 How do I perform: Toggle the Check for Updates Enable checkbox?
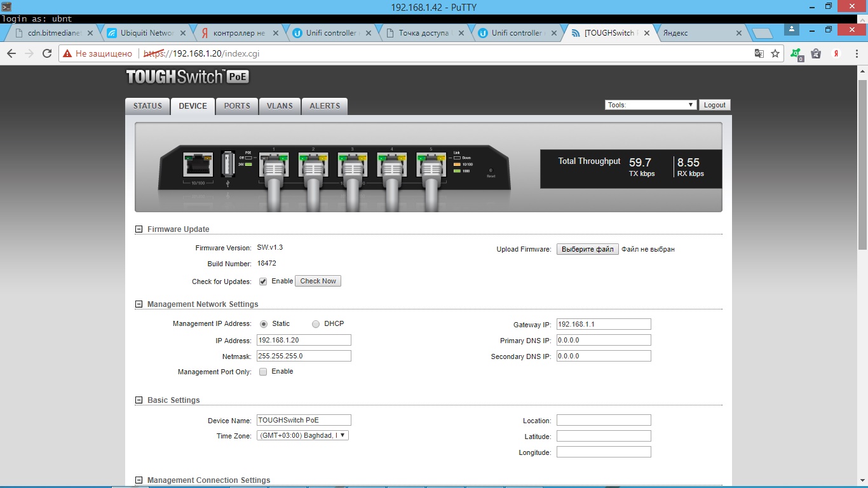(263, 281)
